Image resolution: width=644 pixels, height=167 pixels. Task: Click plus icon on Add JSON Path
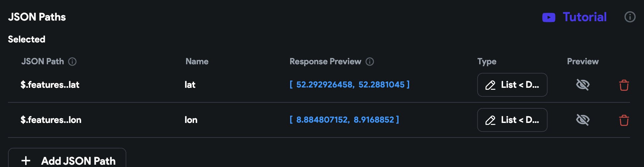point(26,161)
